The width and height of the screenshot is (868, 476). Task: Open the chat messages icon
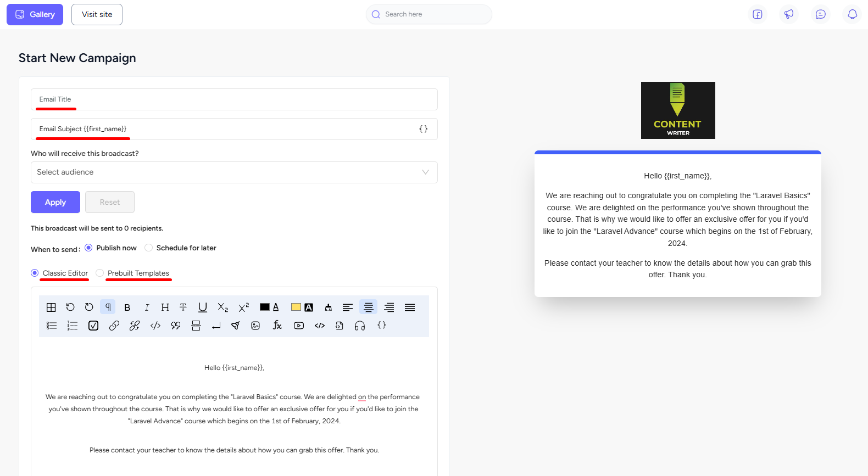point(821,14)
